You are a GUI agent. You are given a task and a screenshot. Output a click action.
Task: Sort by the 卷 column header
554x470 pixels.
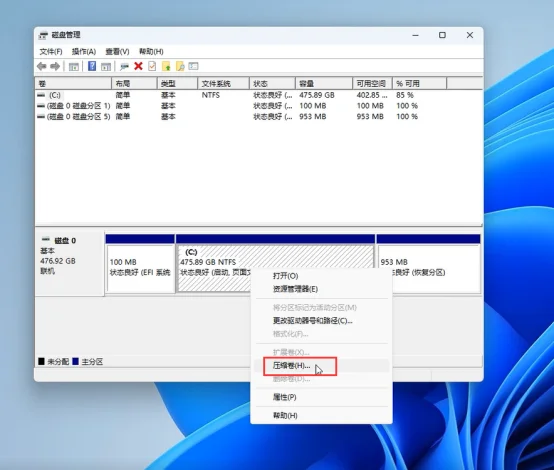(73, 84)
